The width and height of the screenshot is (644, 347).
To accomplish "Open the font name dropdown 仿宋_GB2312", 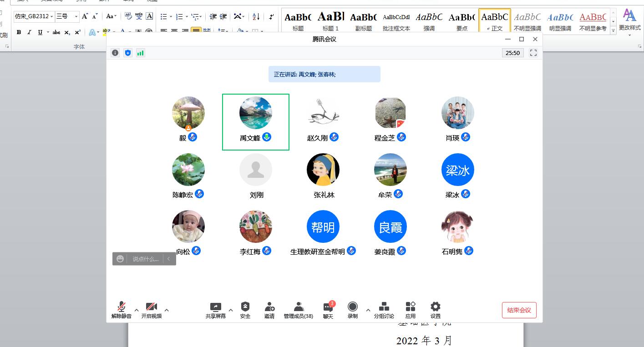I will [52, 16].
